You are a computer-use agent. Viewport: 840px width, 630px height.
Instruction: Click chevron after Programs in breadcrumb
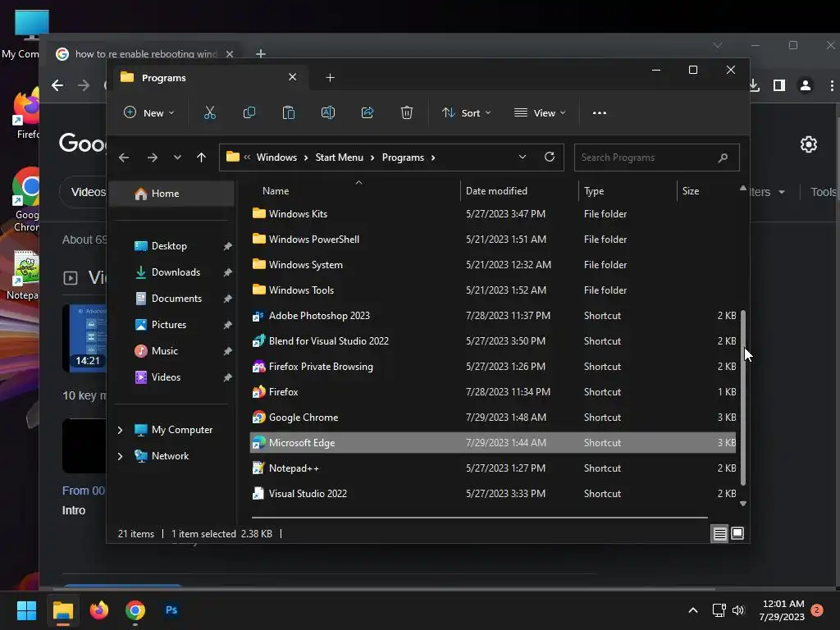433,157
